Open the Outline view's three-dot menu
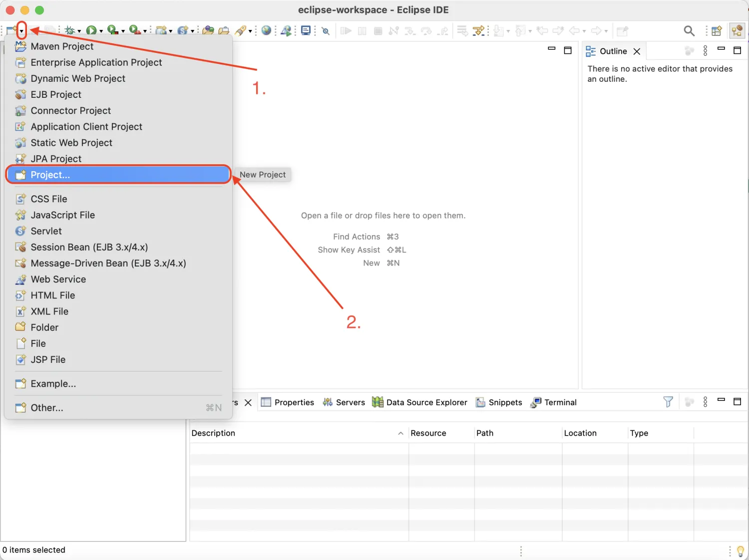749x560 pixels. click(x=705, y=50)
